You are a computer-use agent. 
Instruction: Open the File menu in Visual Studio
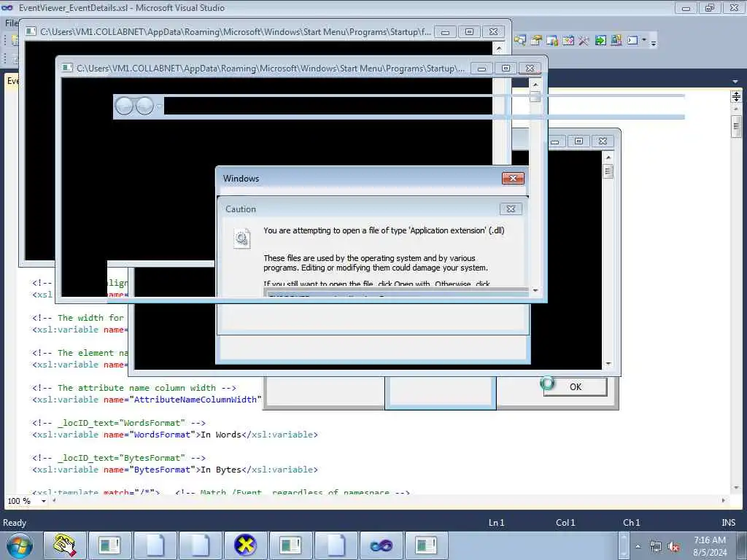point(10,23)
